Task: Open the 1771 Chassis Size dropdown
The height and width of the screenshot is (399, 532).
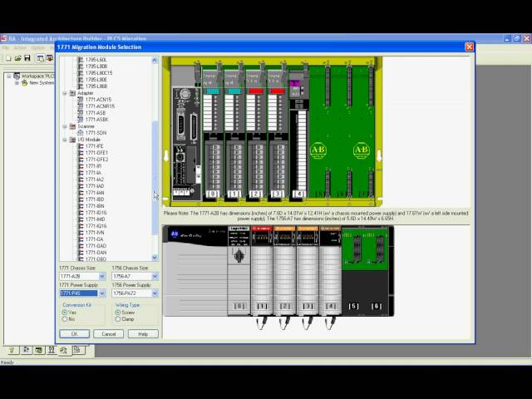Action: coord(102,276)
